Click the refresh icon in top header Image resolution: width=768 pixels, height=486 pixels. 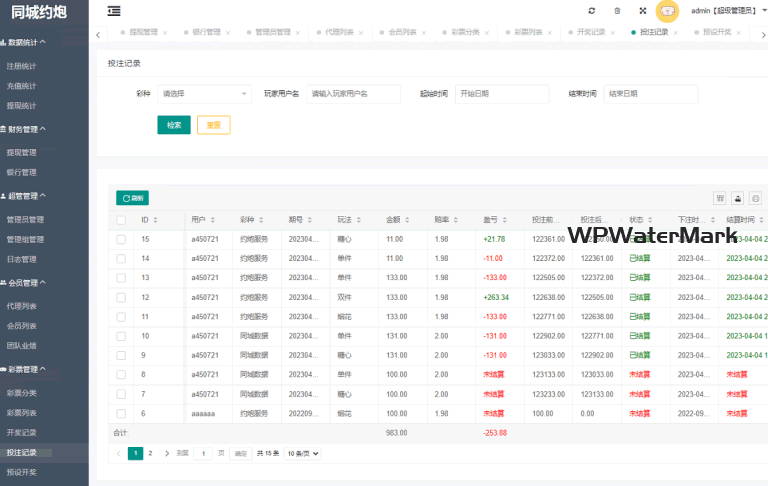click(592, 11)
